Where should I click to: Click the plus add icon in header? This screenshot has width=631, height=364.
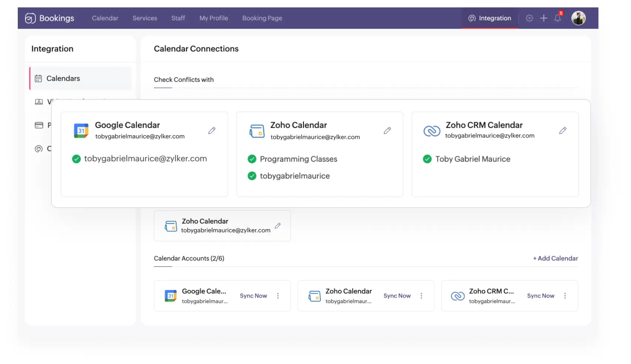coord(543,18)
